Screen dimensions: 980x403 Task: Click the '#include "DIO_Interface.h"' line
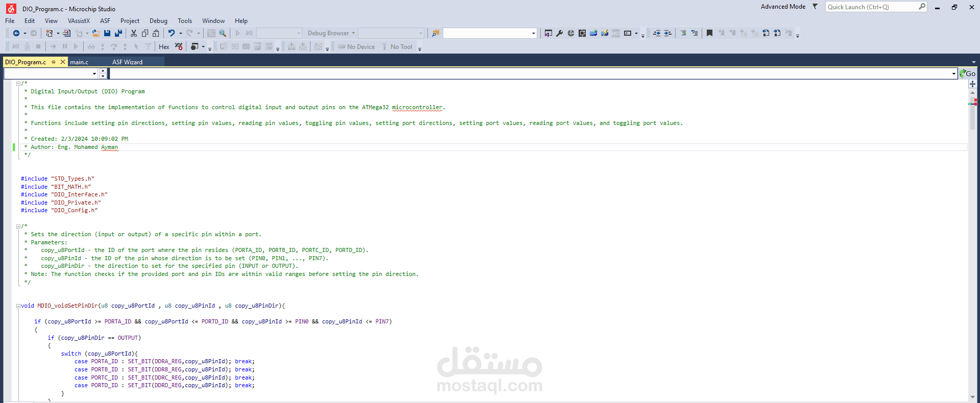pyautogui.click(x=64, y=194)
